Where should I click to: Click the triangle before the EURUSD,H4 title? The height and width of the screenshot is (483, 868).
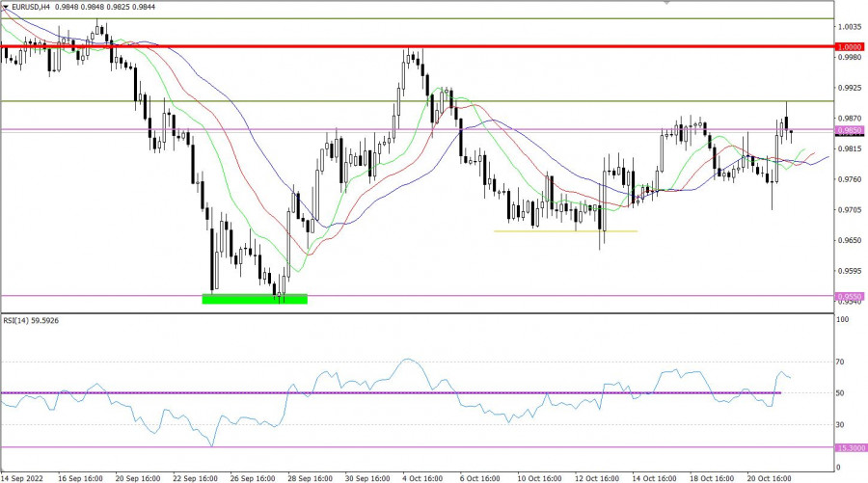coord(6,7)
